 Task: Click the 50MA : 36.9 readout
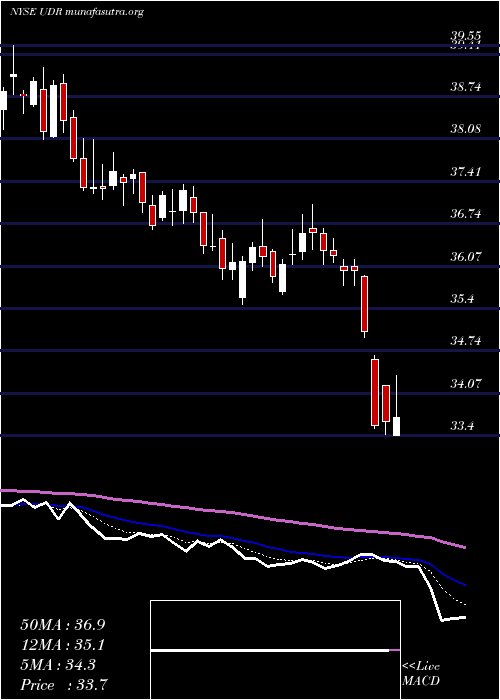coord(62,625)
